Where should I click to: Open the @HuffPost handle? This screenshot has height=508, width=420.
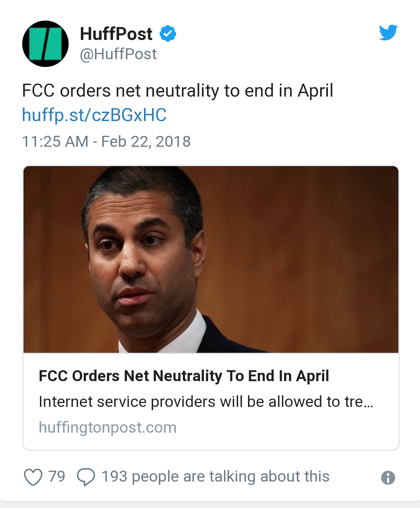coord(118,54)
